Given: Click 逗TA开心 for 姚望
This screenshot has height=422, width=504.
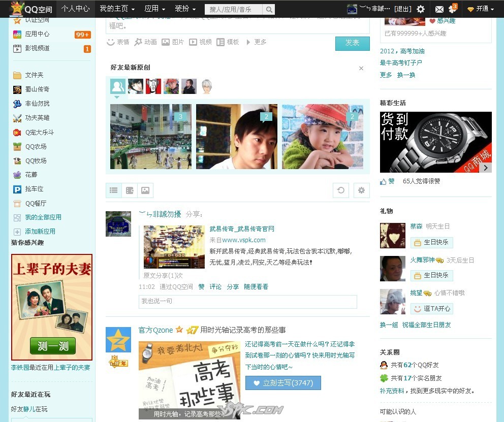Looking at the screenshot, I should (x=432, y=309).
